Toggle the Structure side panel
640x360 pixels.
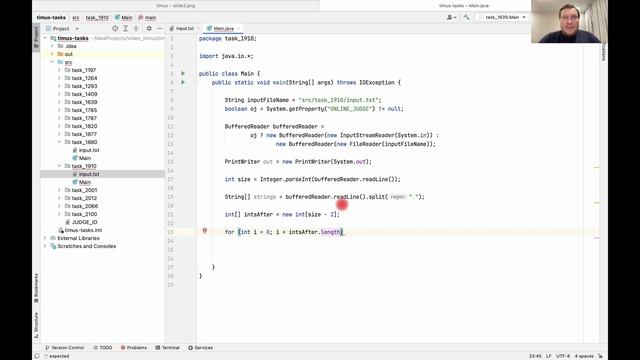[36, 325]
